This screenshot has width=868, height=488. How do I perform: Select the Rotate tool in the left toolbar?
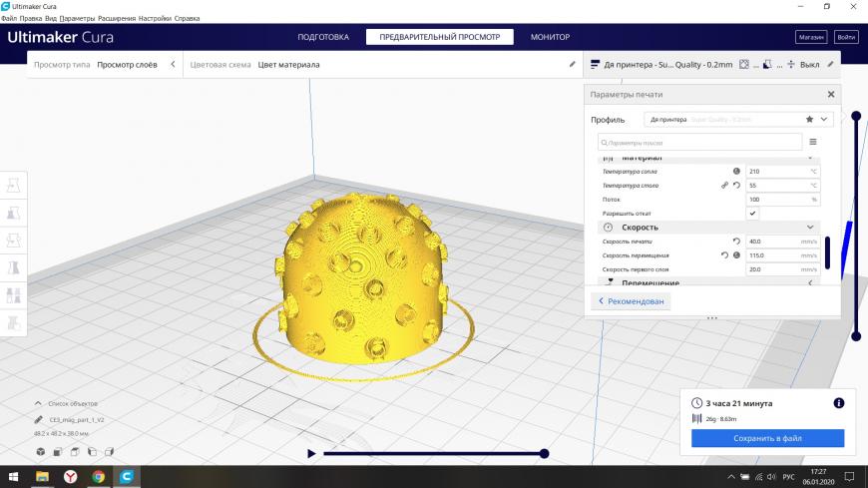(x=13, y=241)
